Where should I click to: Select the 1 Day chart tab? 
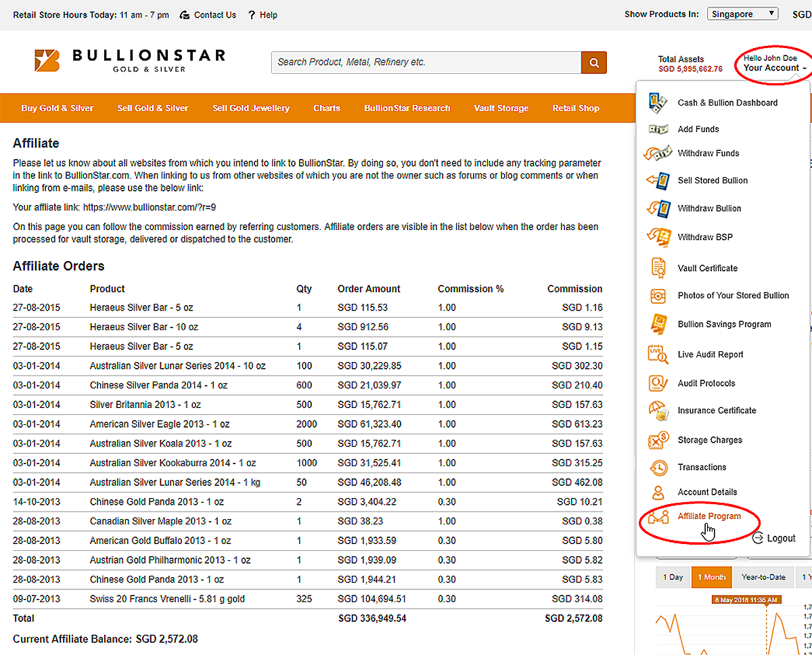pyautogui.click(x=673, y=577)
